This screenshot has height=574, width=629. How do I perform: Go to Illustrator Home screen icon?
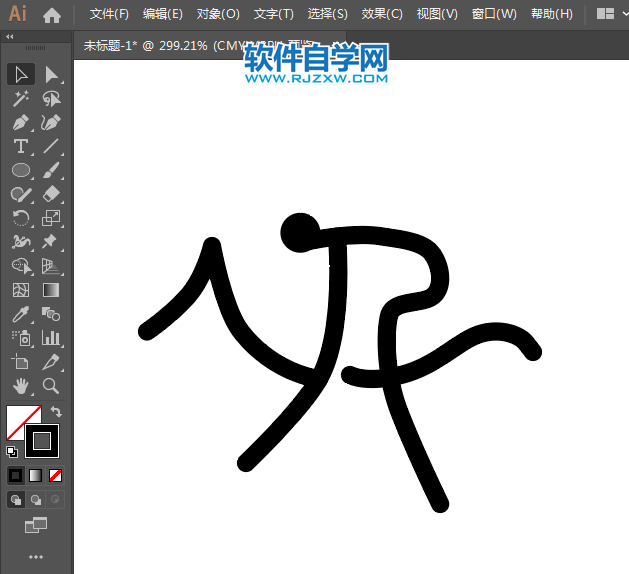coord(52,15)
